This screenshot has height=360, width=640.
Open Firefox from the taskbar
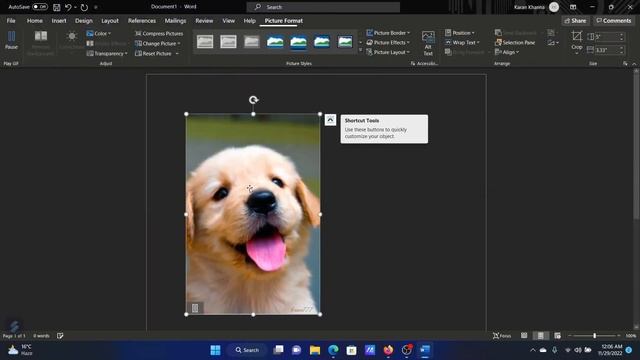(388, 350)
